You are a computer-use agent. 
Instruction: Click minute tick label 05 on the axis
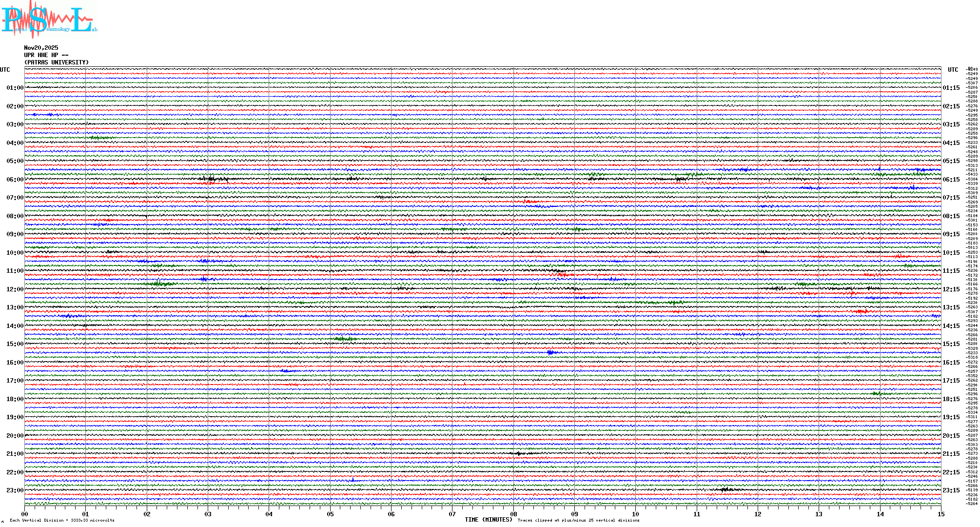(330, 514)
